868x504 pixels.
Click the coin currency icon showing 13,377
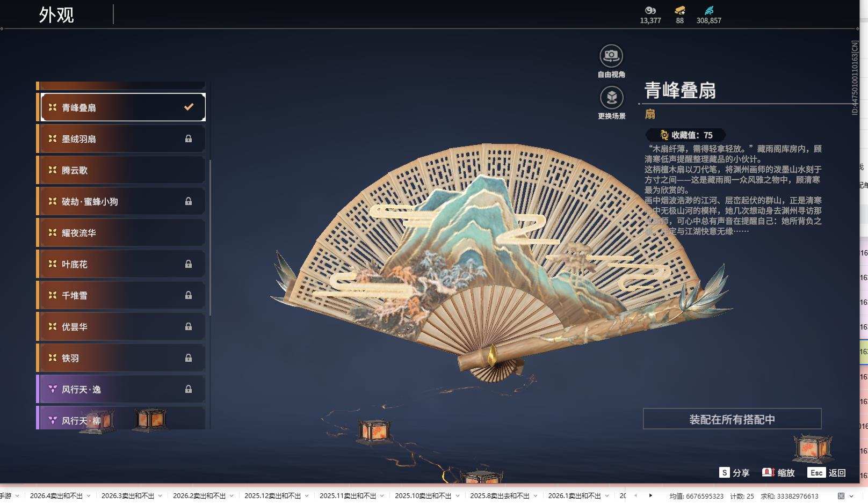coord(650,10)
